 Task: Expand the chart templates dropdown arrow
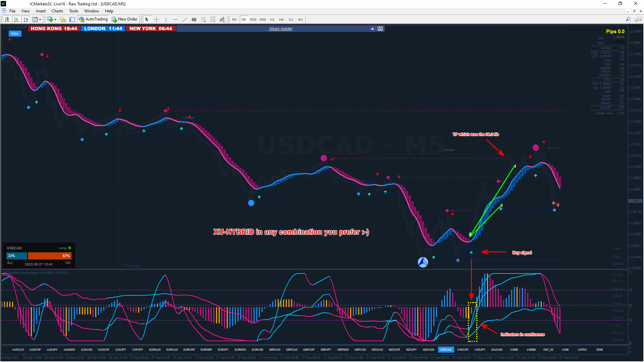click(40, 20)
